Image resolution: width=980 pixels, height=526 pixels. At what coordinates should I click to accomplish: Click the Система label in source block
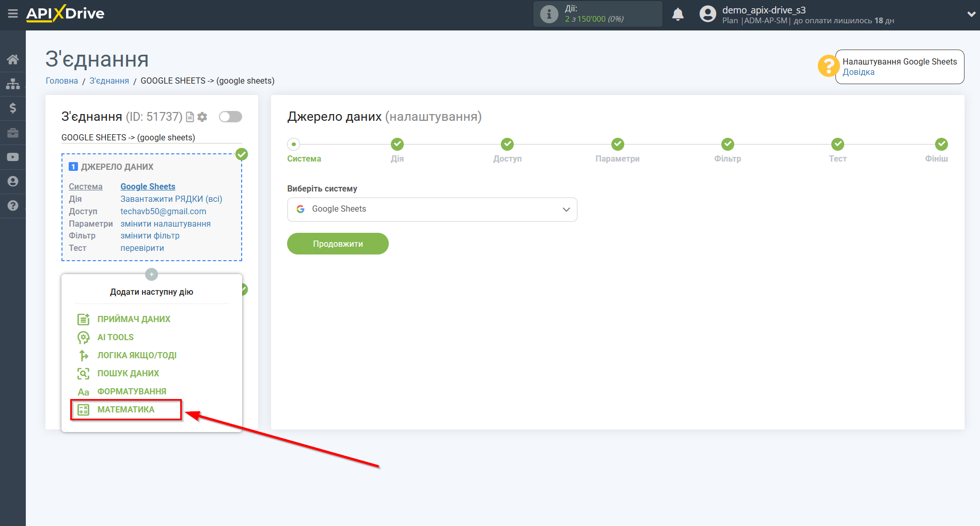pyautogui.click(x=86, y=187)
